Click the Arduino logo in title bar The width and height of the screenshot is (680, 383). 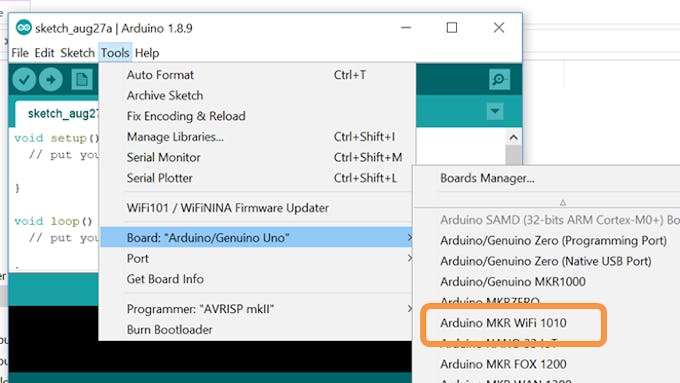tap(23, 28)
